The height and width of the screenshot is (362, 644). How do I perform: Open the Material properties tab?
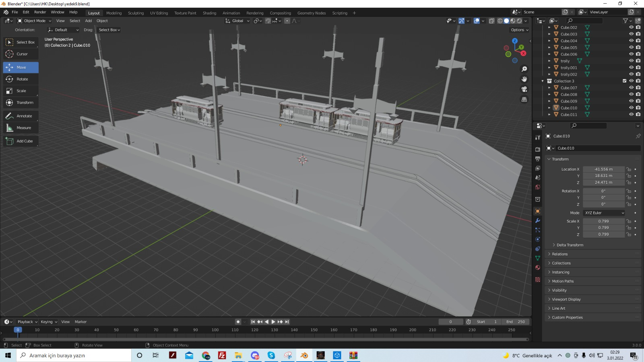pos(538,267)
